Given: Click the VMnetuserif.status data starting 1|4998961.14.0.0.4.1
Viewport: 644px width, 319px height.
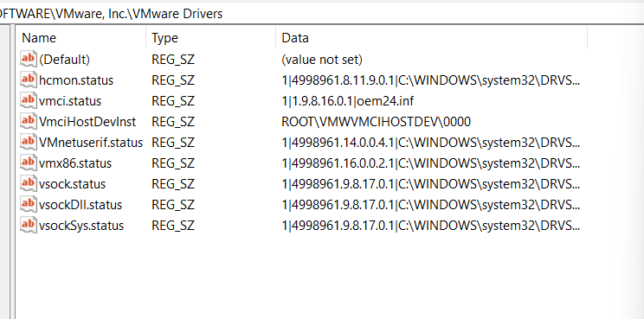Looking at the screenshot, I should (431, 143).
